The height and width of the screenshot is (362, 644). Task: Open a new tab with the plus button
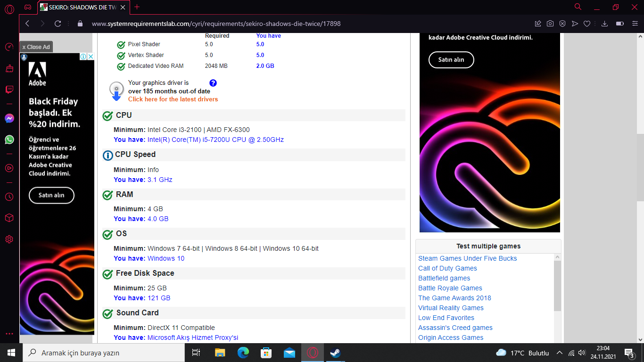(137, 7)
